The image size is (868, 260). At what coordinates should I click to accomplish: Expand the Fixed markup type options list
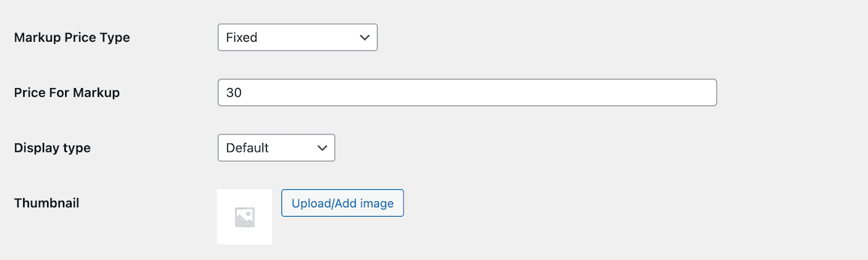(x=297, y=38)
